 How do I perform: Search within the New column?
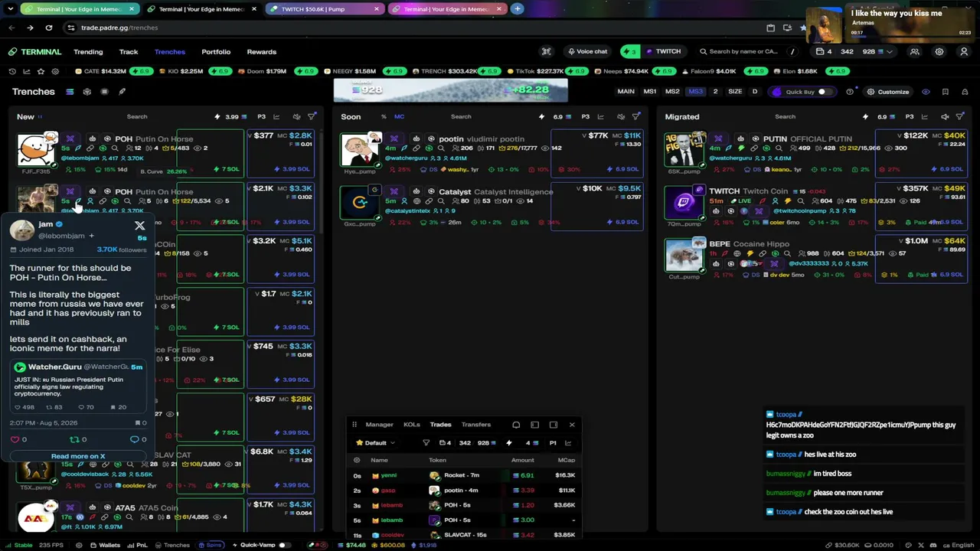tap(137, 117)
